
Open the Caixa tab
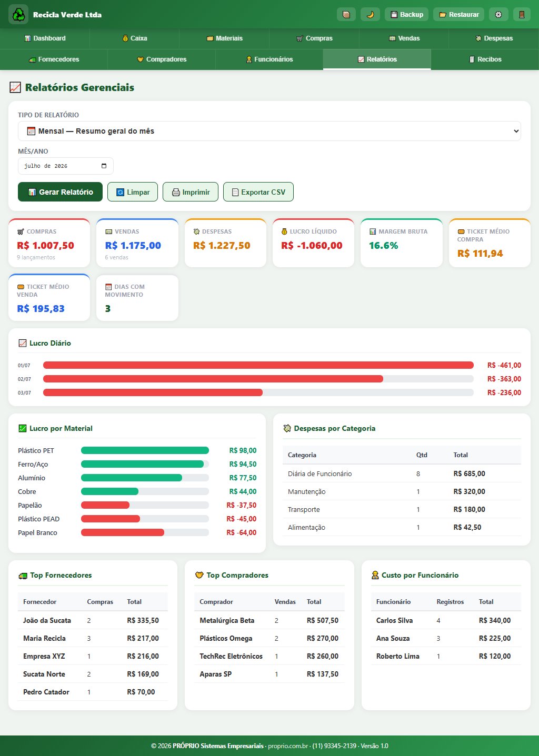pyautogui.click(x=135, y=38)
